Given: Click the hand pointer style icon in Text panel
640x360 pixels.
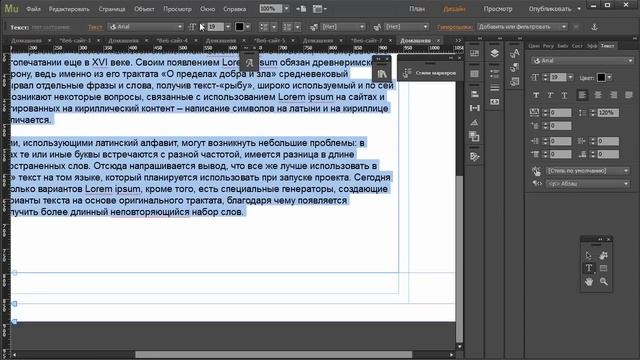Looking at the screenshot, I should [536, 171].
